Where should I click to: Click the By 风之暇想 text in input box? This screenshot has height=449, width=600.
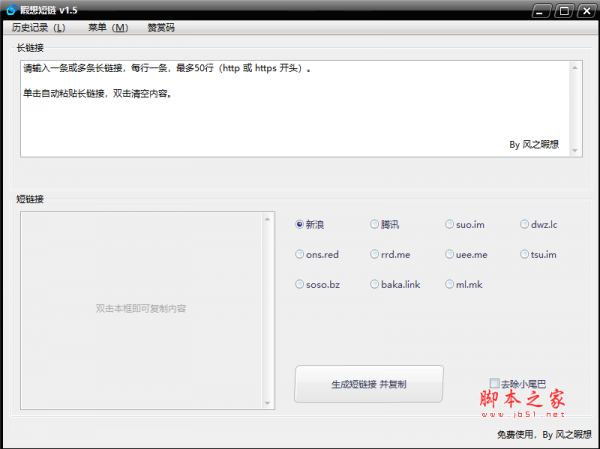[534, 144]
